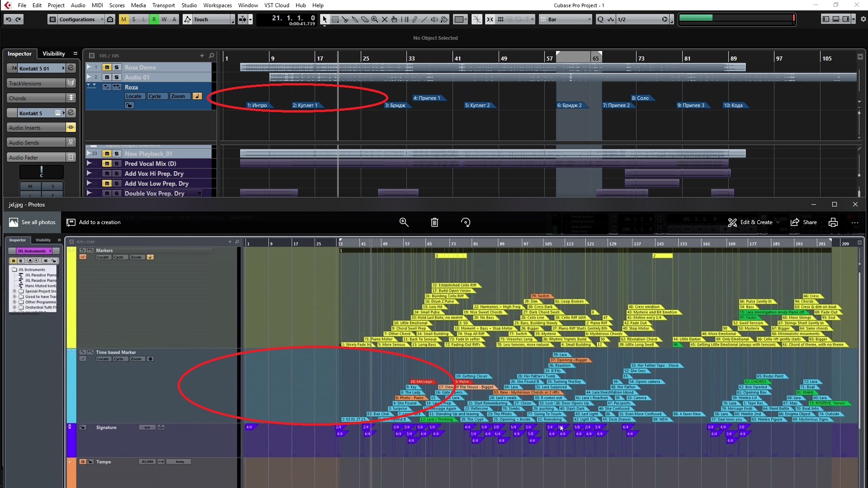The height and width of the screenshot is (488, 868).
Task: Solo the Pred Vocal Mix (D) track
Action: 117,164
